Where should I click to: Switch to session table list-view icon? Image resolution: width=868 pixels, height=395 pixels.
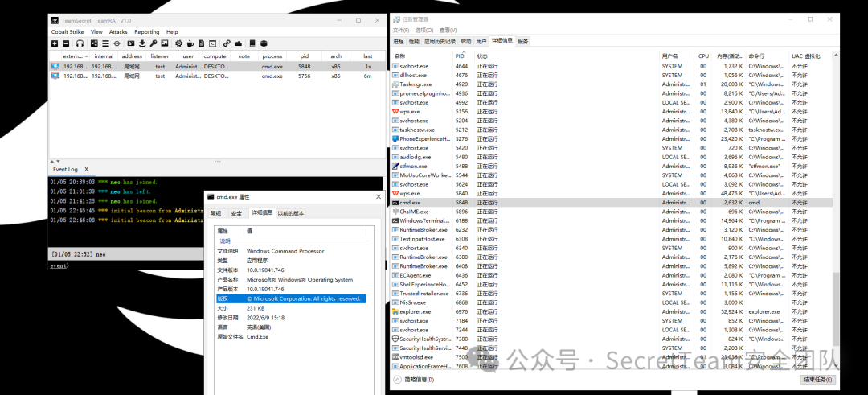(105, 43)
